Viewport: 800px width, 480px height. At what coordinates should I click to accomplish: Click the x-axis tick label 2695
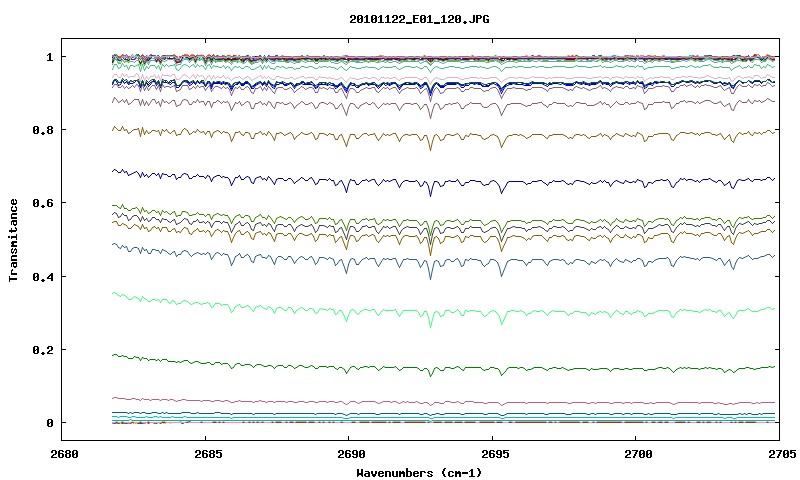click(495, 454)
